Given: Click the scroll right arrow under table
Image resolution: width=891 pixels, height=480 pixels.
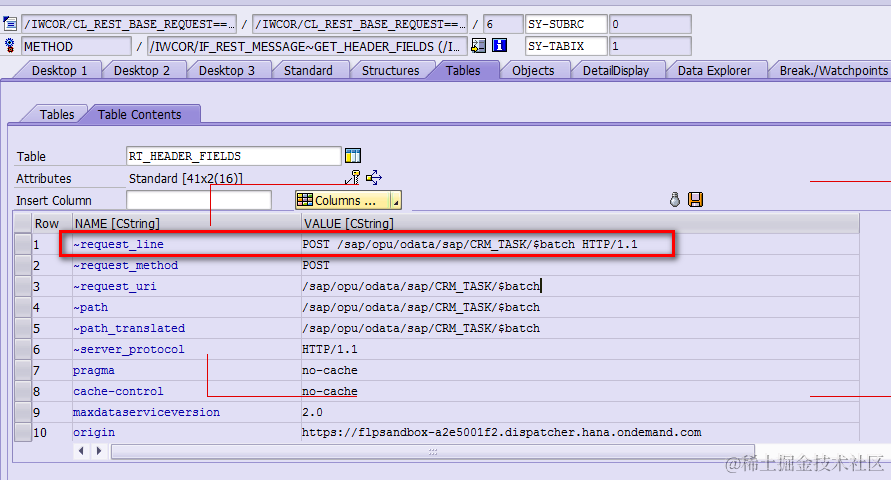Looking at the screenshot, I should click(x=99, y=450).
